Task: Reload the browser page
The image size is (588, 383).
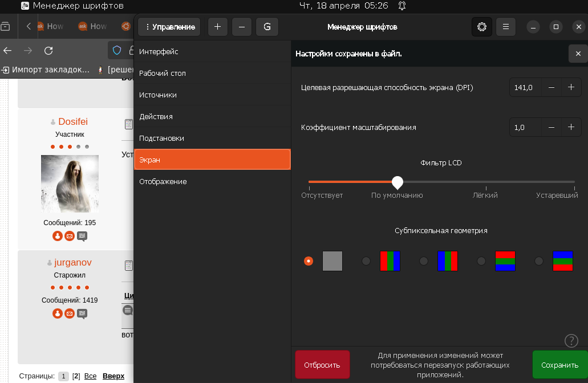Action: (48, 51)
